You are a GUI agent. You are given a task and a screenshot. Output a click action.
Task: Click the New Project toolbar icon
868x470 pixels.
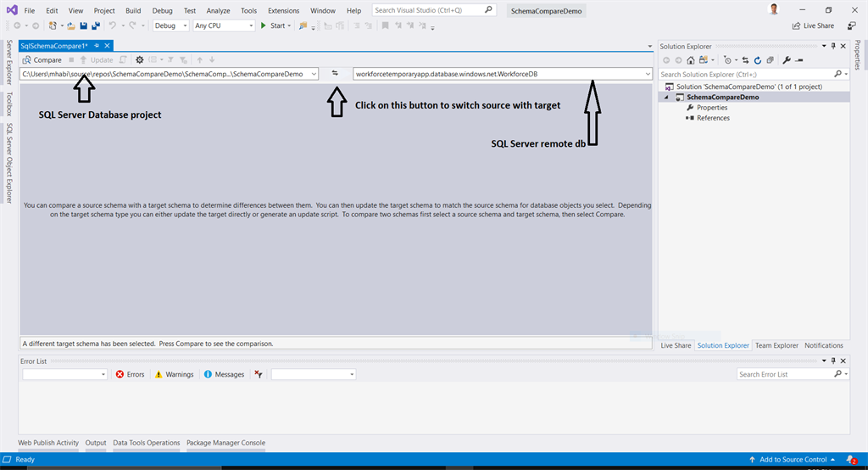click(x=53, y=25)
